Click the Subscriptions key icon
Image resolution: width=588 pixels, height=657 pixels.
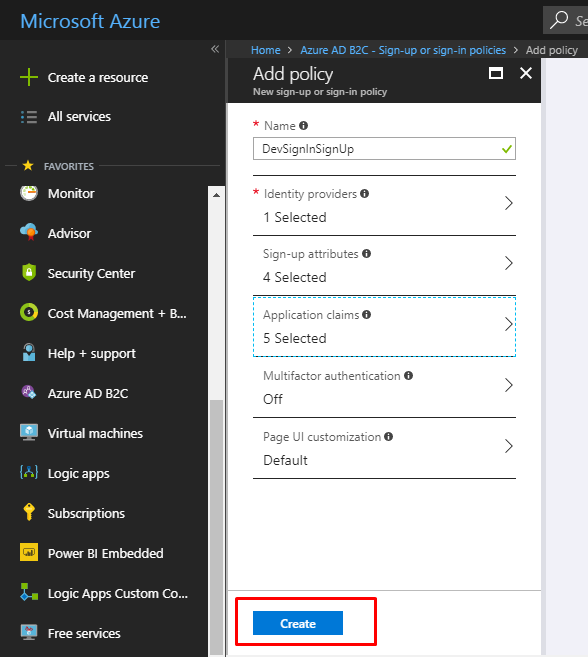click(29, 512)
